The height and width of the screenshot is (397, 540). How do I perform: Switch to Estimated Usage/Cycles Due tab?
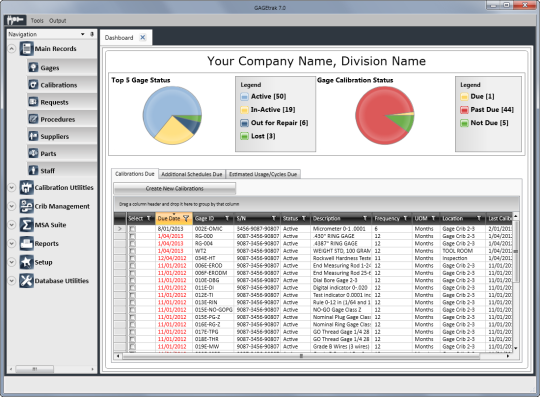(263, 174)
